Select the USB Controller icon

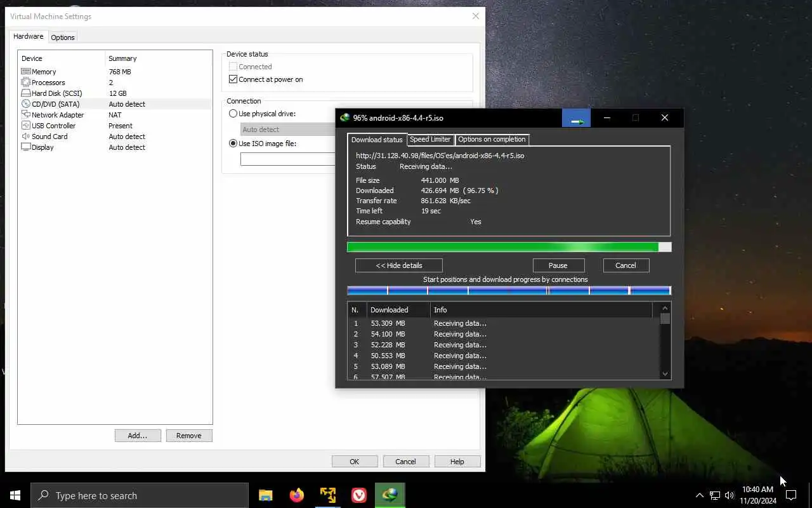(26, 126)
